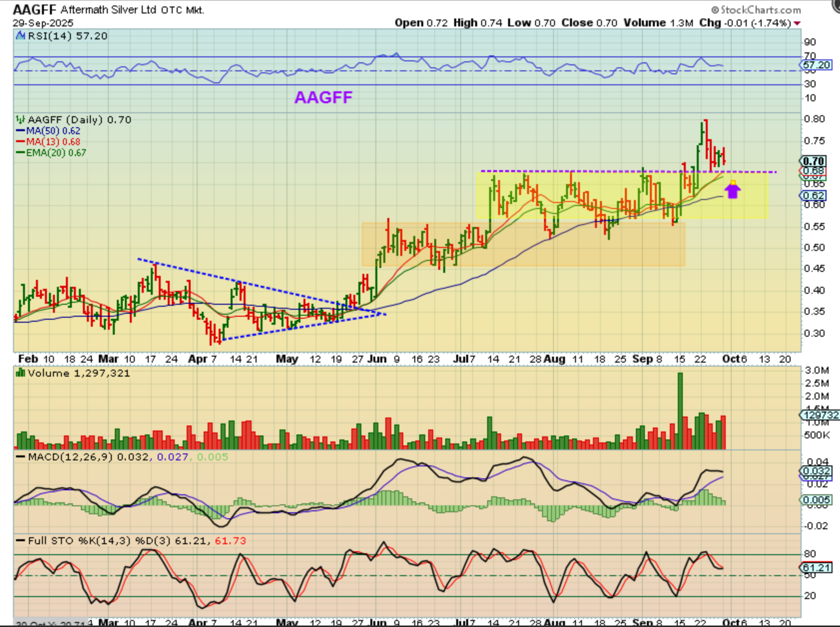Click the bold 0.70 last-price tag on the price axis
The width and height of the screenshot is (840, 627).
coord(814,161)
